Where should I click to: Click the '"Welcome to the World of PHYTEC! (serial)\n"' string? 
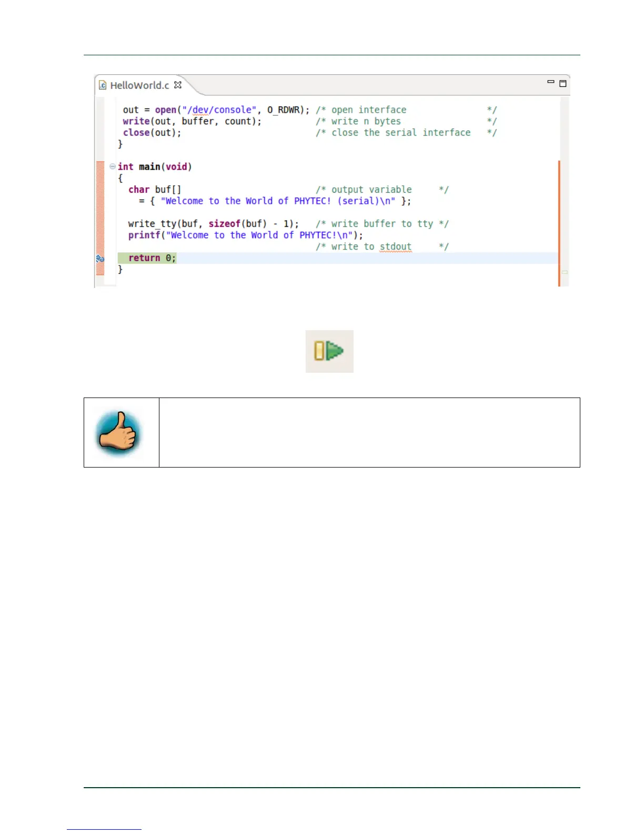(x=278, y=201)
